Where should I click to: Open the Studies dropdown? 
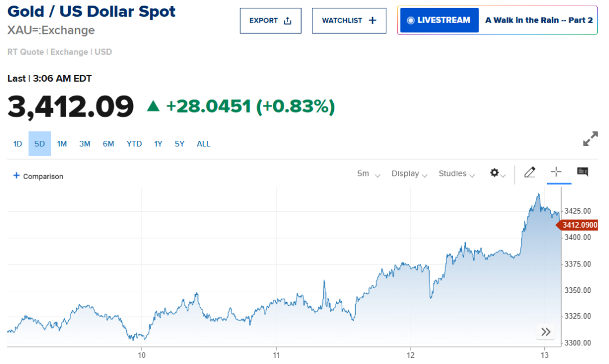pos(457,174)
